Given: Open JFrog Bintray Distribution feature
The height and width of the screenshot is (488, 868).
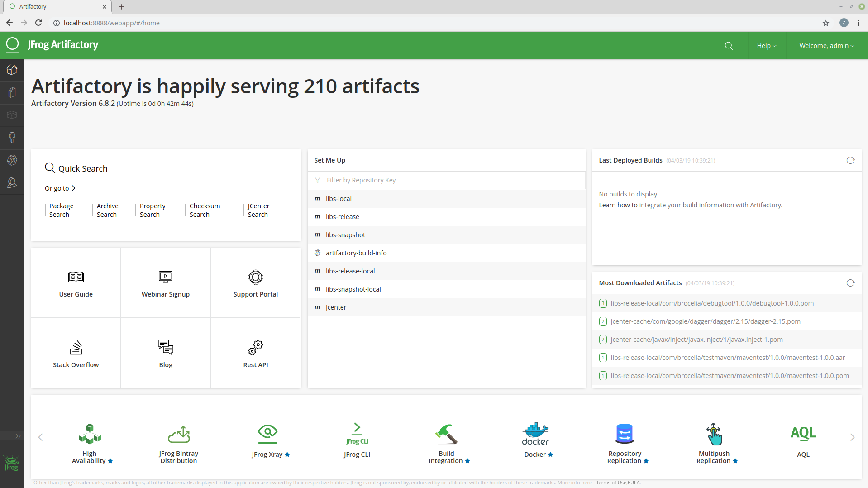Looking at the screenshot, I should click(x=179, y=444).
